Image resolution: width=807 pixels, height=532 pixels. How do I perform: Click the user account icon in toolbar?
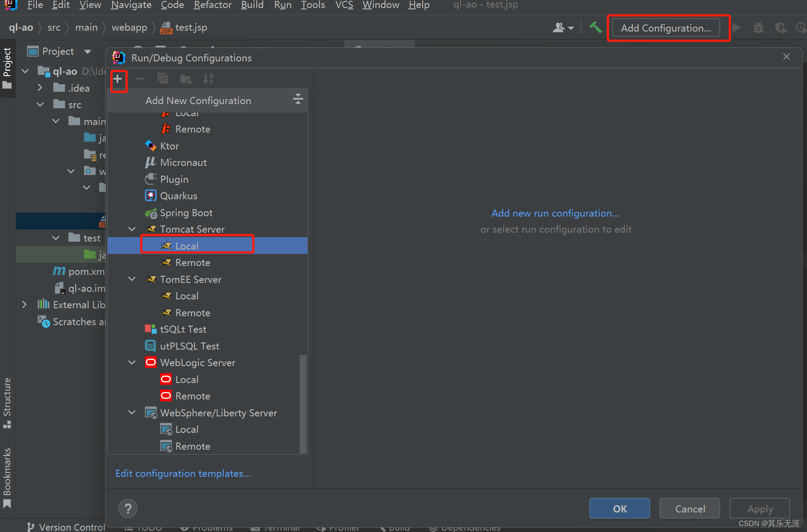tap(563, 28)
